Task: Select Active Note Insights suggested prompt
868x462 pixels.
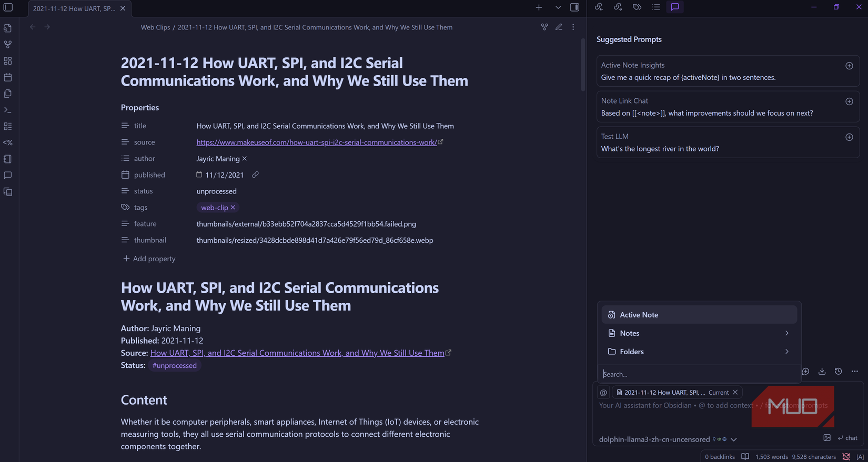Action: click(728, 71)
